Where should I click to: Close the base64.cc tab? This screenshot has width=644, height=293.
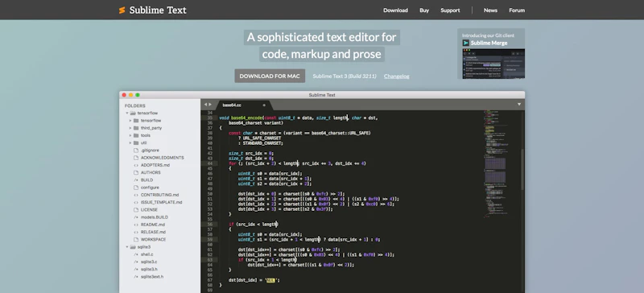coord(264,105)
